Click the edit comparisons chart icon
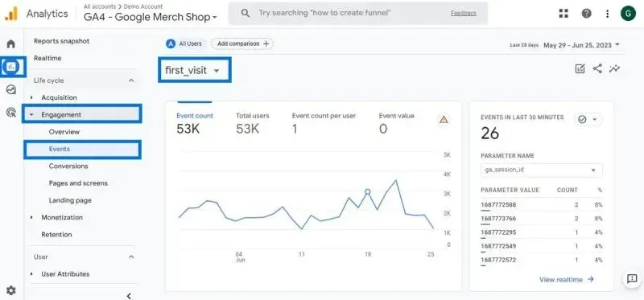The width and height of the screenshot is (644, 300). (580, 68)
